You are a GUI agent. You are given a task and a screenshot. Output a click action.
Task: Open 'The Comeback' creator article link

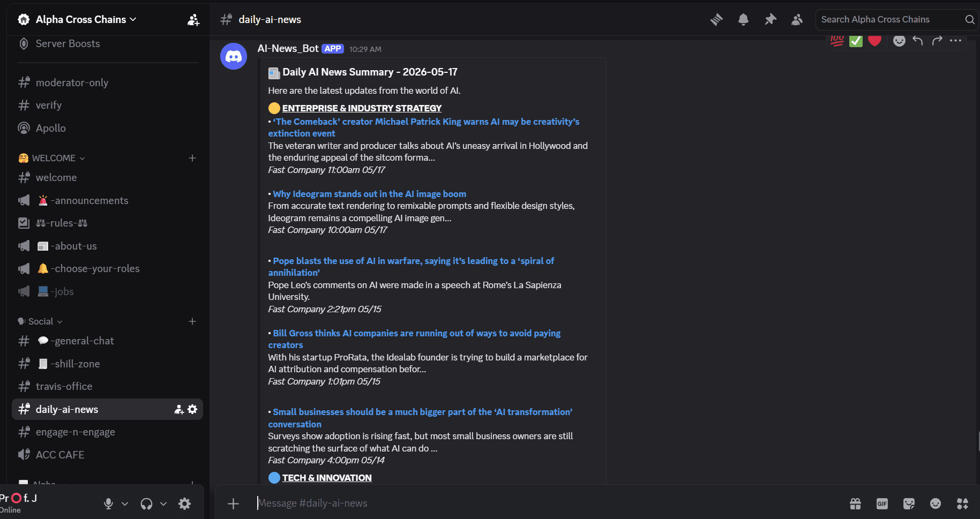pyautogui.click(x=423, y=127)
